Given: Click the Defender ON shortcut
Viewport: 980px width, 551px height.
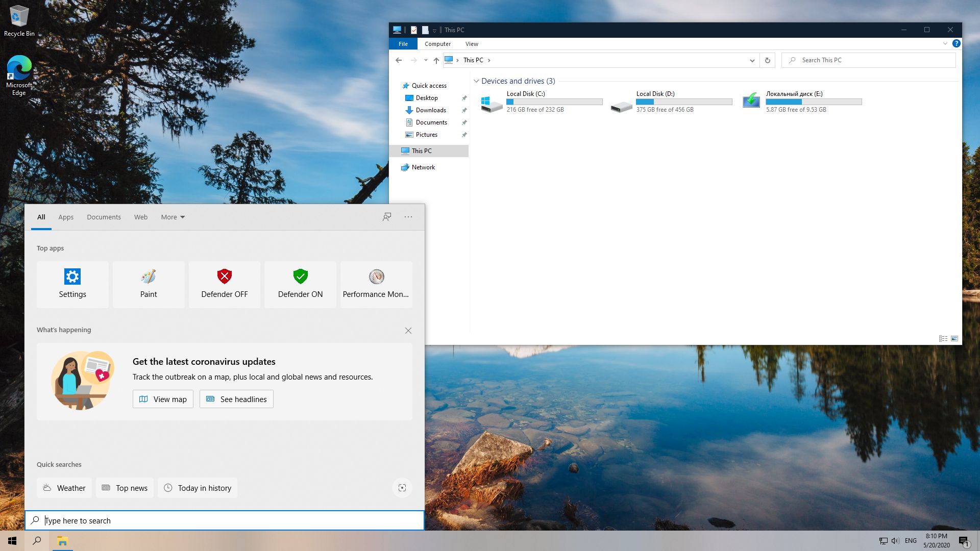Looking at the screenshot, I should coord(300,284).
